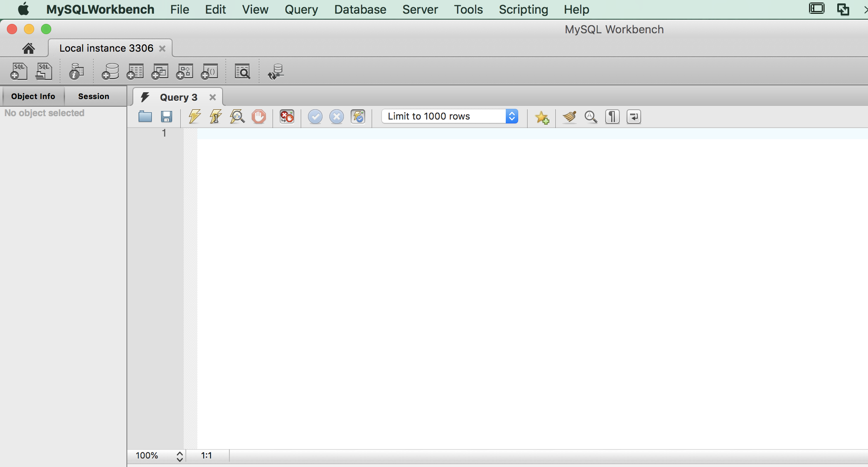Switch to the Session tab

click(94, 96)
